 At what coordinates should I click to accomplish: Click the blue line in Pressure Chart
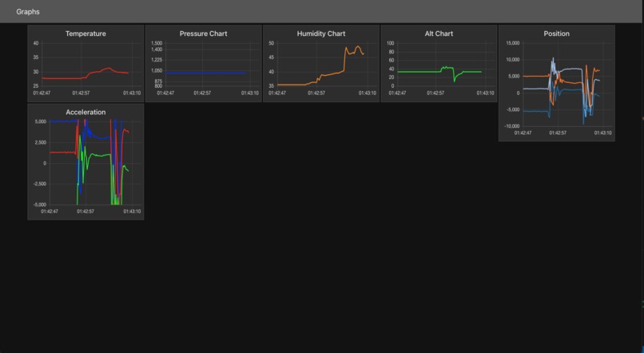(x=205, y=73)
